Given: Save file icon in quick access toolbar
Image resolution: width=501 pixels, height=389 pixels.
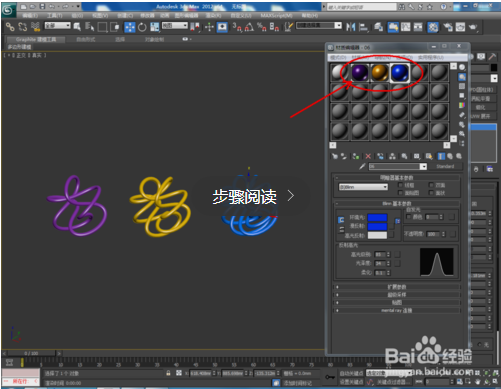Looking at the screenshot, I should tap(42, 6).
